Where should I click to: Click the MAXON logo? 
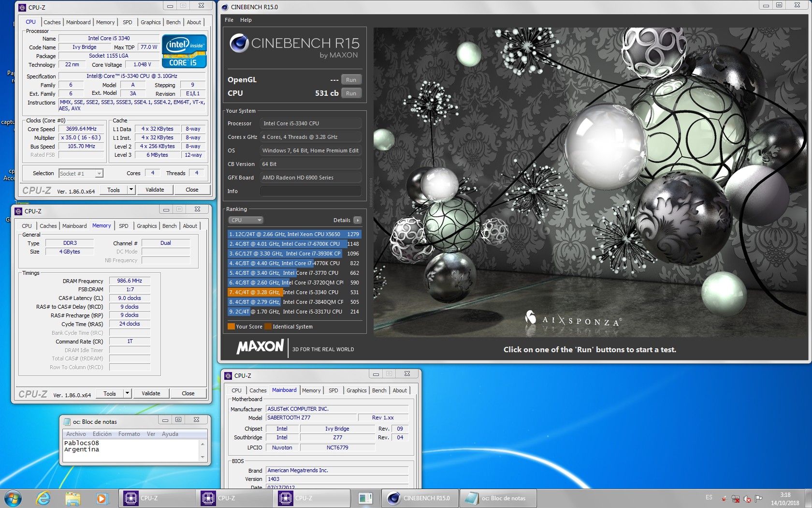pos(261,347)
